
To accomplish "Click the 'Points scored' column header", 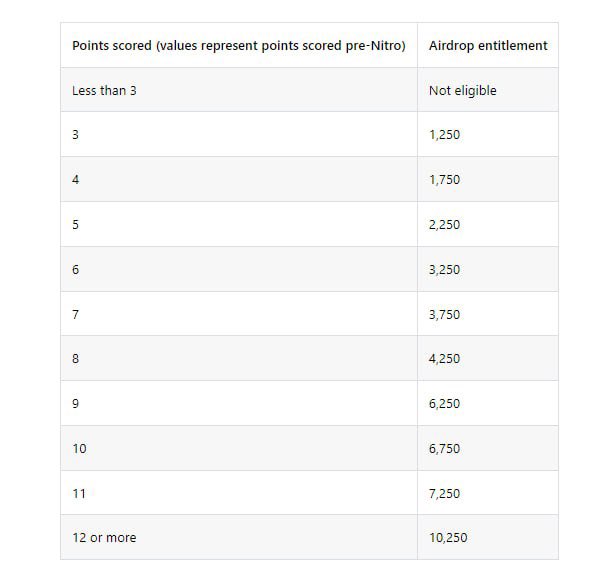I will 239,45.
